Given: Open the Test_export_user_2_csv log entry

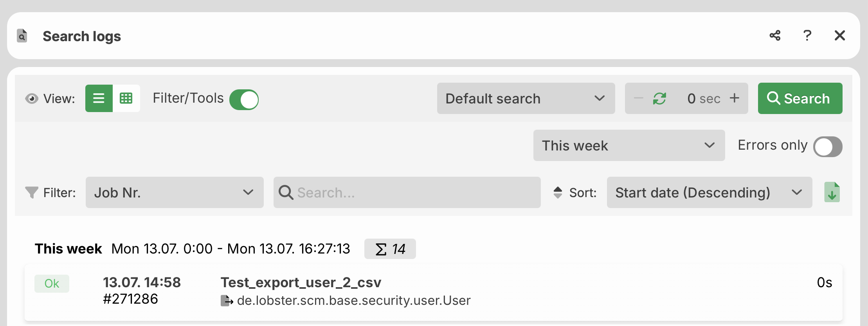Looking at the screenshot, I should [433, 292].
